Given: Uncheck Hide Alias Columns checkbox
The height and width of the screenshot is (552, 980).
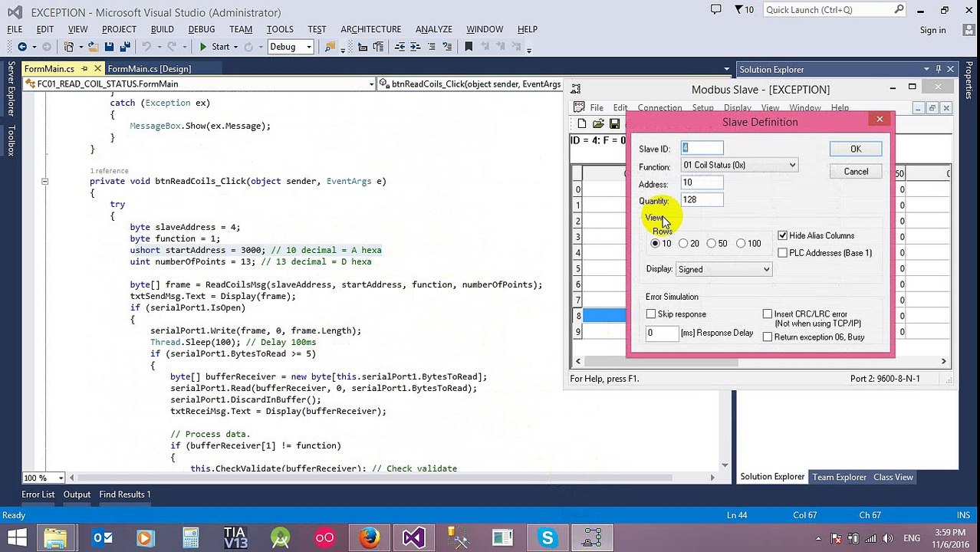Looking at the screenshot, I should (782, 235).
